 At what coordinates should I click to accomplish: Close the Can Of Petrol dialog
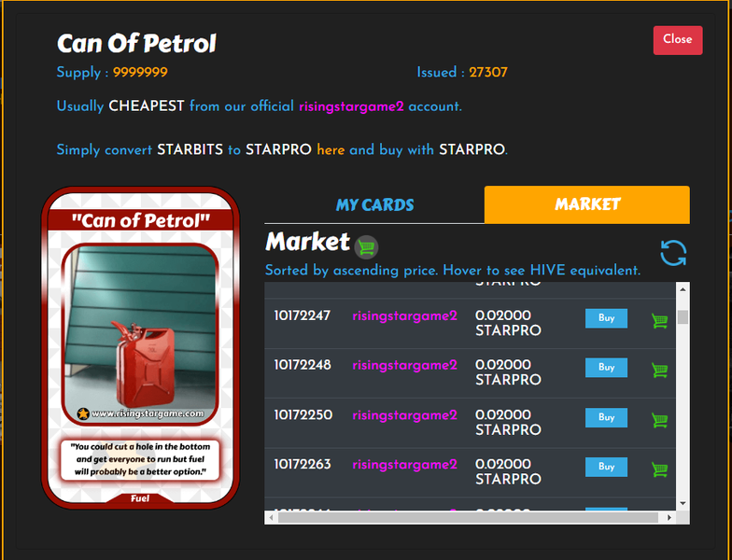[678, 40]
